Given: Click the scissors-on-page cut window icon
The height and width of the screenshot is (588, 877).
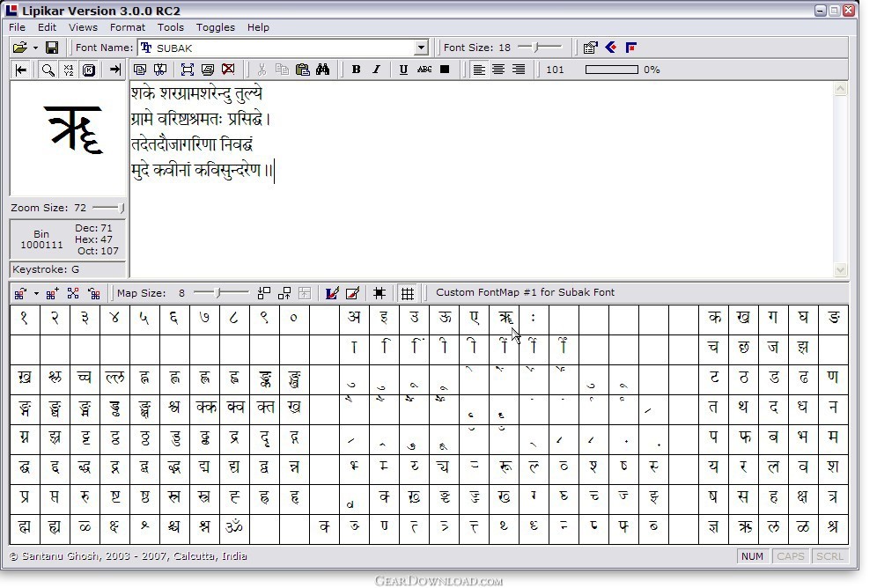Looking at the screenshot, I should 160,70.
